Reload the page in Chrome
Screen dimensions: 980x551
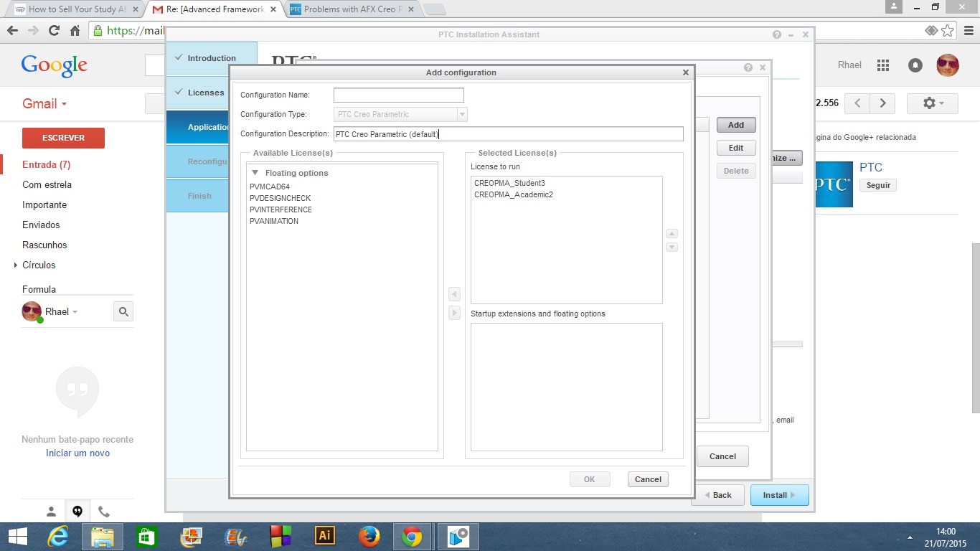click(54, 31)
